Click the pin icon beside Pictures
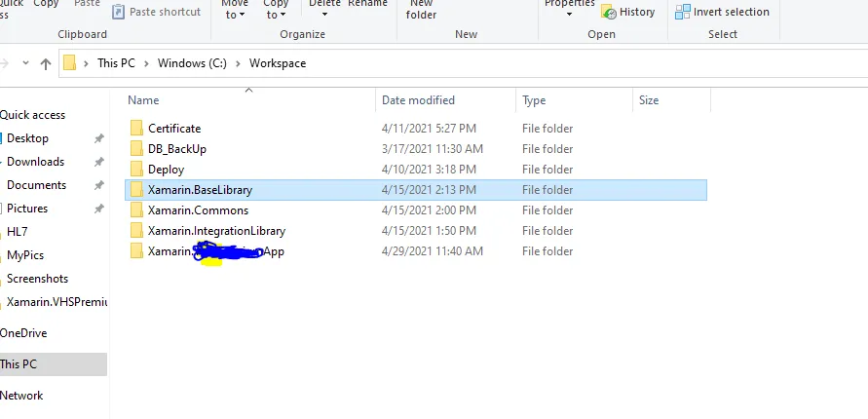This screenshot has height=419, width=868. 99,209
